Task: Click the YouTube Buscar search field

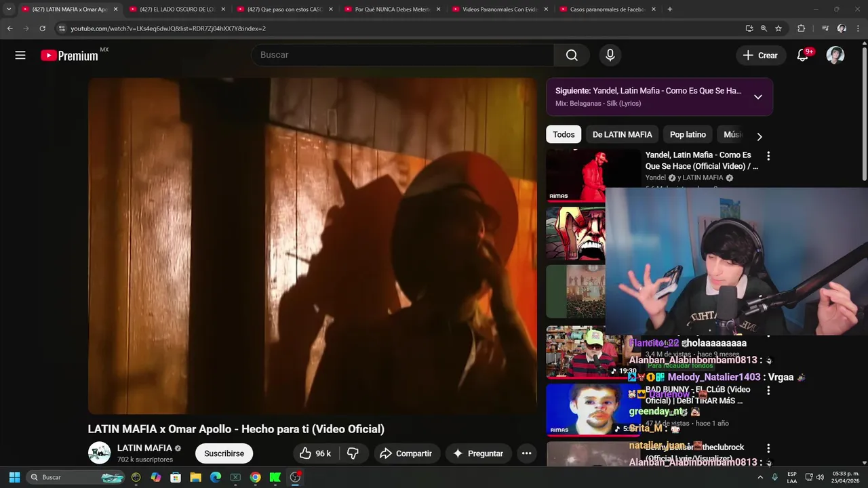Action: click(402, 55)
